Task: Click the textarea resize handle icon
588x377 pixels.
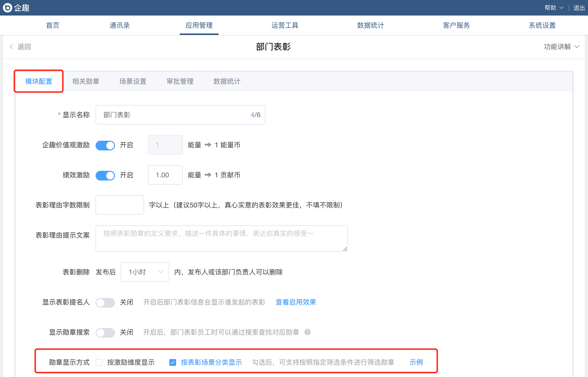Action: tap(345, 249)
